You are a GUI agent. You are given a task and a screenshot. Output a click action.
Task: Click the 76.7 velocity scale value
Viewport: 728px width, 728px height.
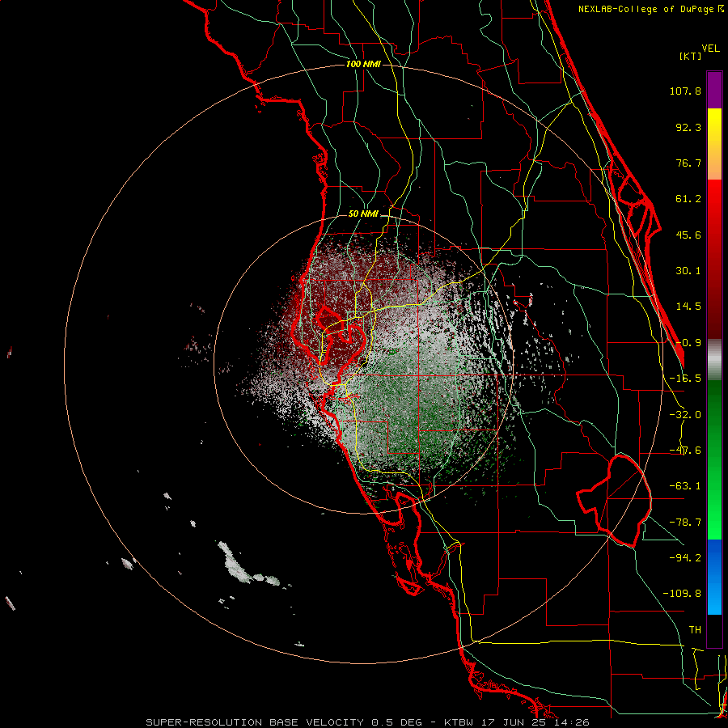[688, 163]
